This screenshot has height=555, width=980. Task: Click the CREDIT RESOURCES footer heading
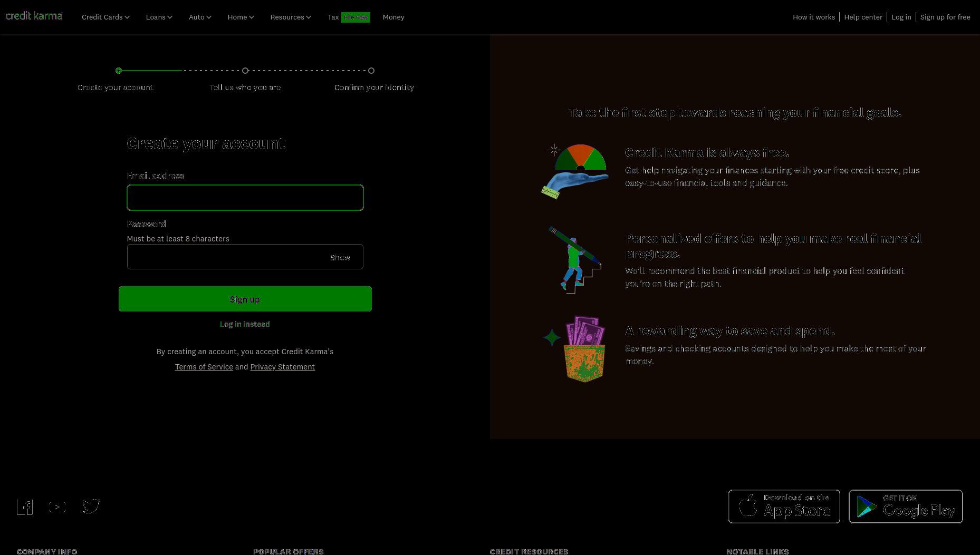click(x=529, y=551)
